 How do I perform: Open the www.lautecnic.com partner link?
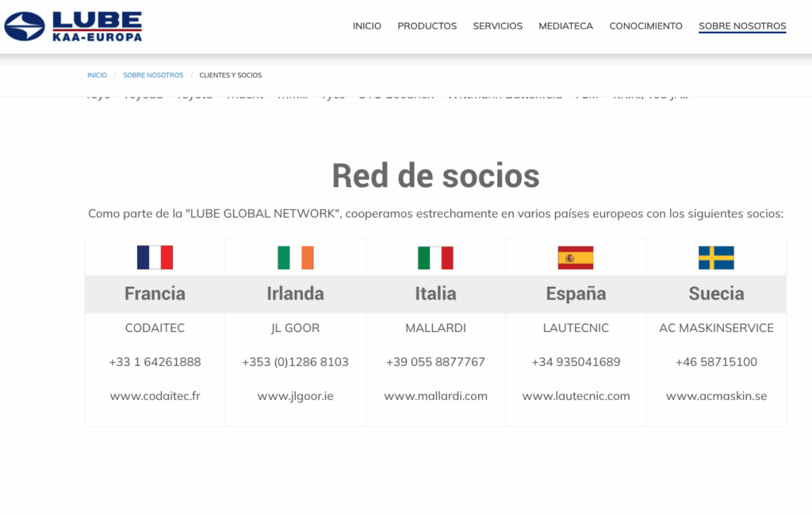coord(576,396)
